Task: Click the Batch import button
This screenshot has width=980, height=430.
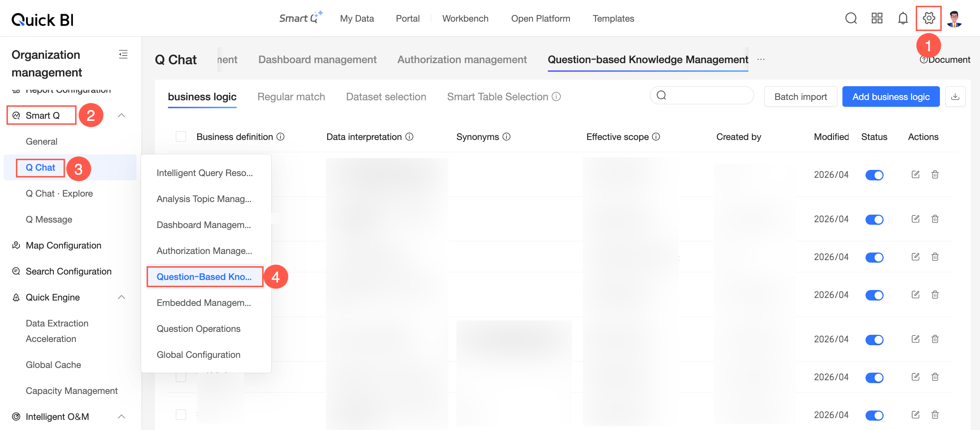Action: pyautogui.click(x=801, y=97)
